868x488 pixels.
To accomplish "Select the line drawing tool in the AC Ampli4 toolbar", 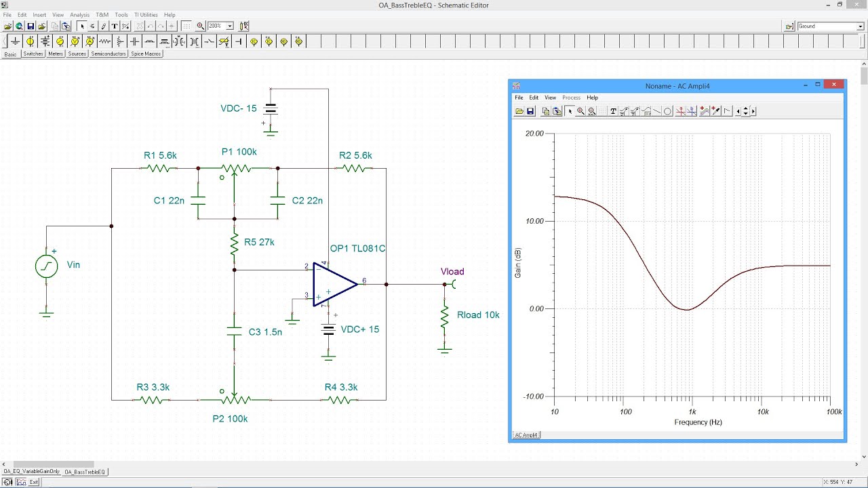I will point(657,111).
